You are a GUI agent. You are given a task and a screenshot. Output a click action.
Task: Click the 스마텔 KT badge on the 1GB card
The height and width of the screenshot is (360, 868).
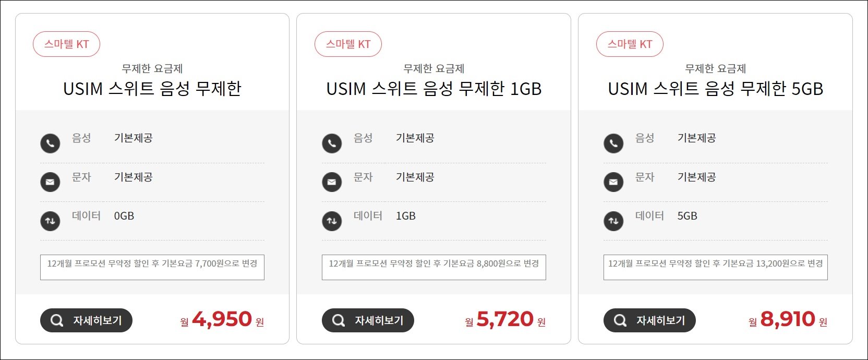(x=348, y=44)
